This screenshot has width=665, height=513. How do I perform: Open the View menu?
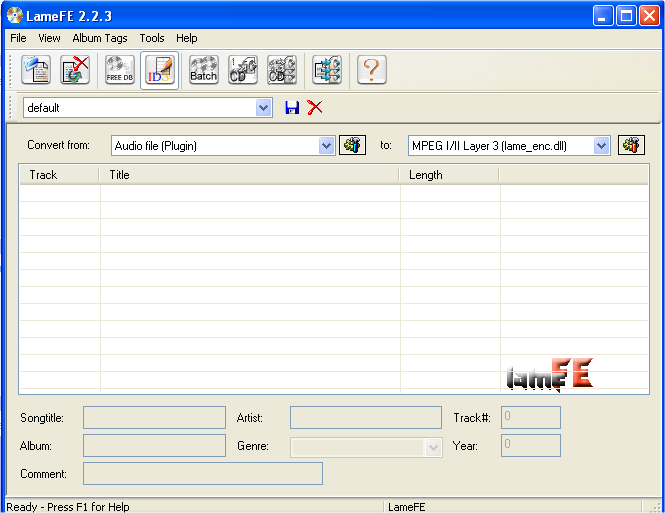pyautogui.click(x=49, y=38)
